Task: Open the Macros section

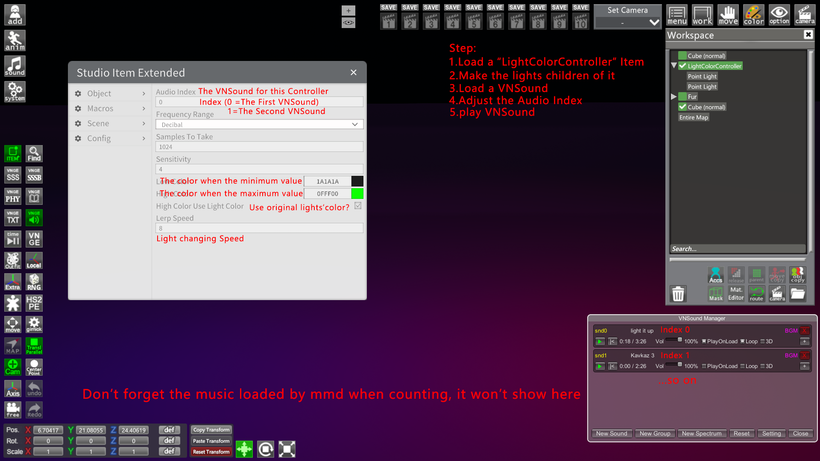Action: click(x=111, y=108)
